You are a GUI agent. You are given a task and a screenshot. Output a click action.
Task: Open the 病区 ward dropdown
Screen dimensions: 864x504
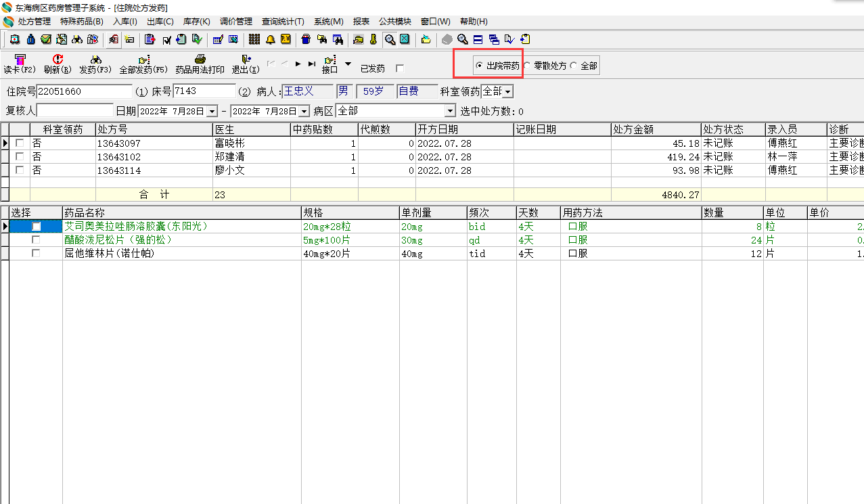click(451, 111)
